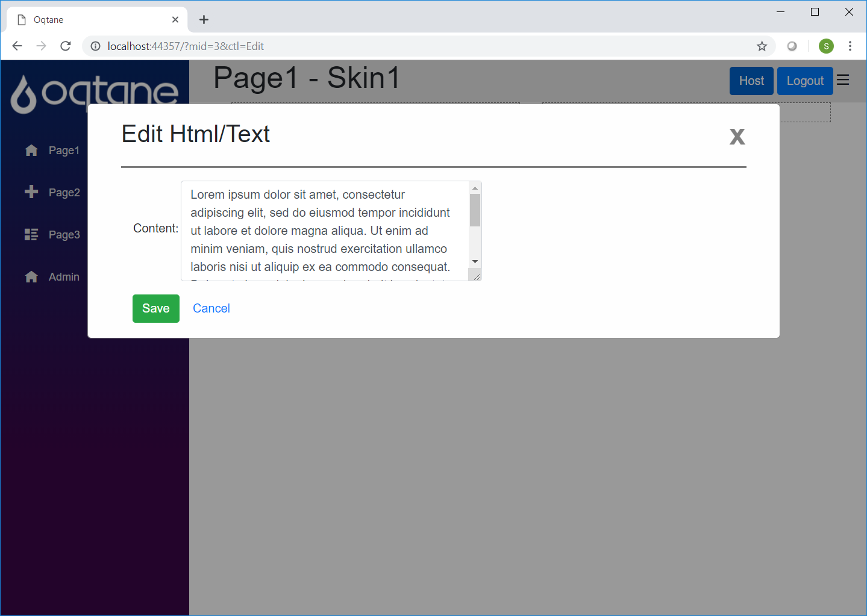
Task: Open the hamburger menu beside Logout
Action: point(843,81)
